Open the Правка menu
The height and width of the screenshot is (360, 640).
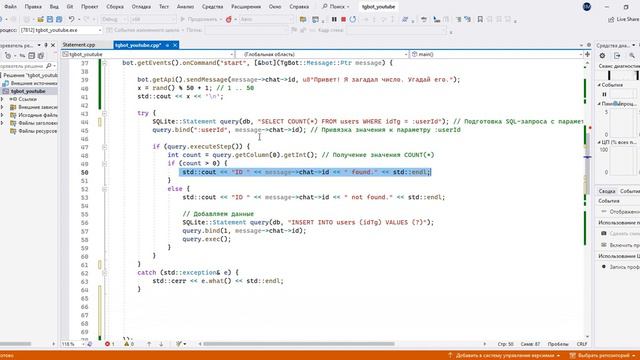pyautogui.click(x=33, y=7)
